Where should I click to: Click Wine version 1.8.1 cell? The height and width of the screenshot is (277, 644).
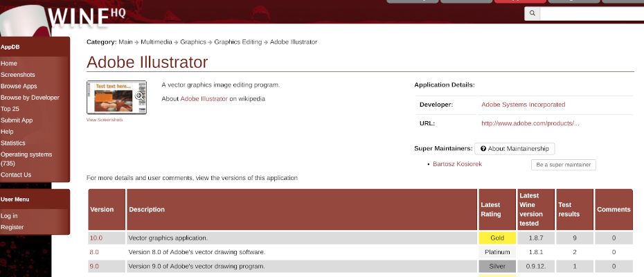pyautogui.click(x=535, y=252)
